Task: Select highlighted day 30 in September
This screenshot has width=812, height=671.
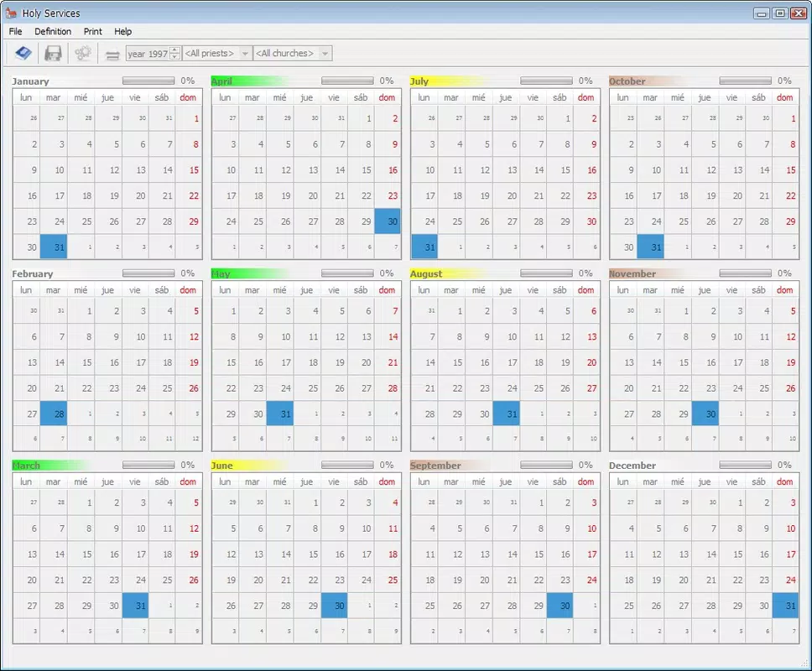Action: pyautogui.click(x=560, y=606)
